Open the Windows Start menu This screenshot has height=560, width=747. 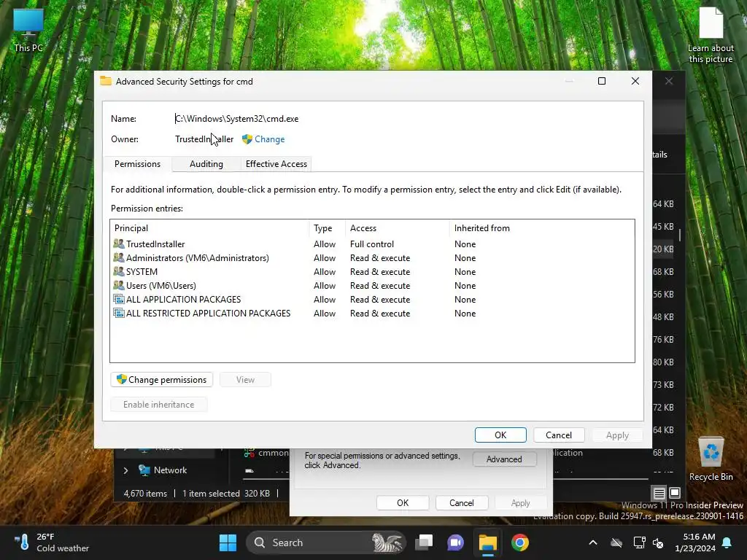(x=228, y=542)
